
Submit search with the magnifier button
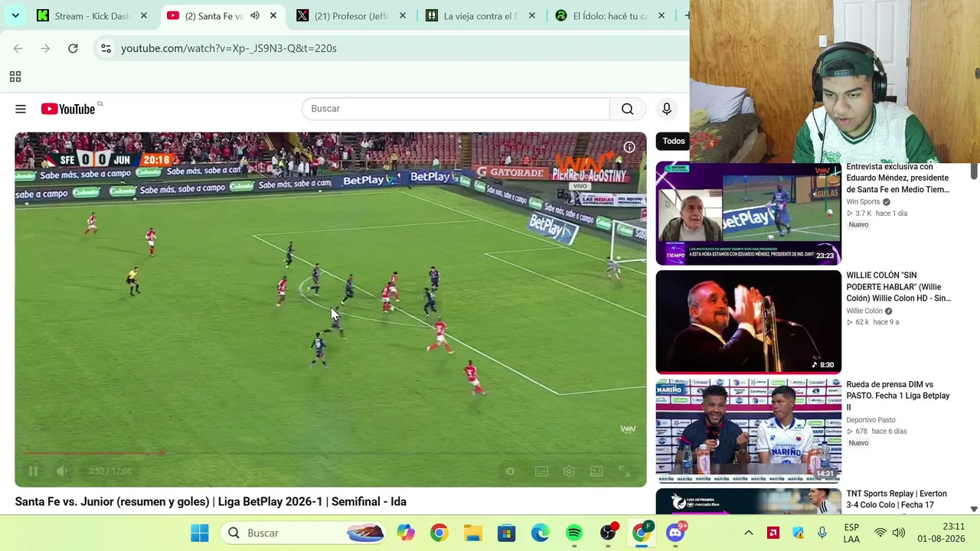pos(628,109)
